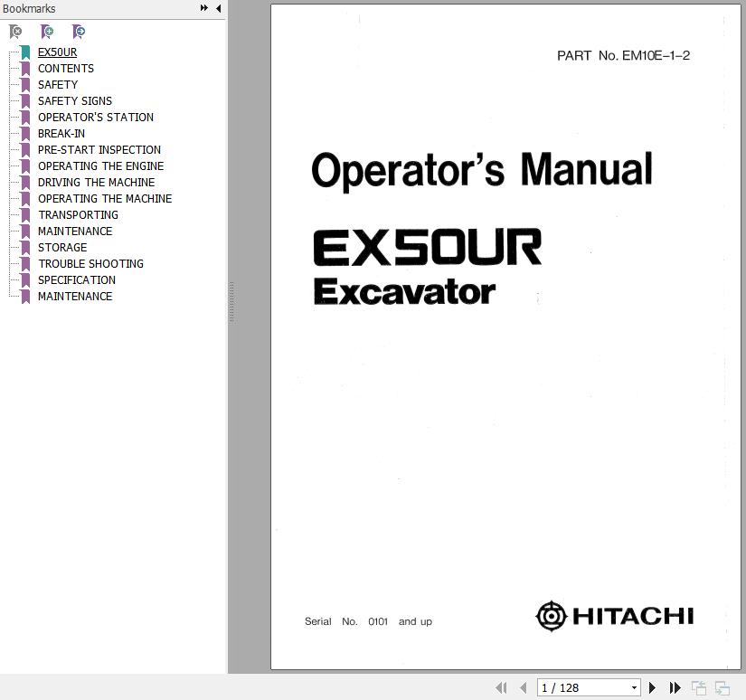Click the bookmark icon beside TROUBLE SHOOTING

25,263
